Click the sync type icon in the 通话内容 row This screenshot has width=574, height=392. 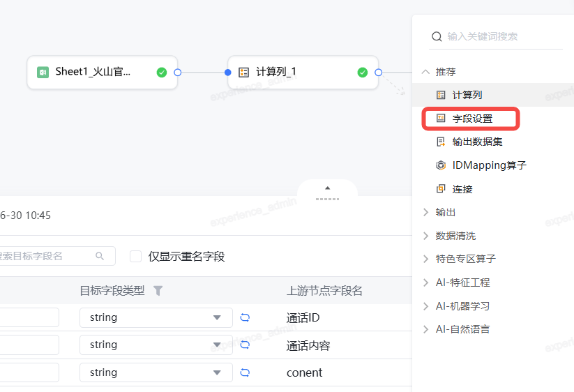245,345
